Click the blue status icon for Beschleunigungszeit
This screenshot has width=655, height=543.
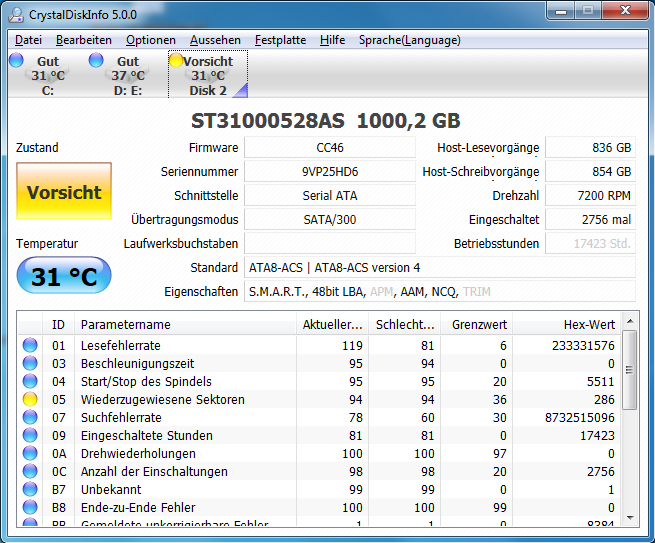tap(30, 363)
